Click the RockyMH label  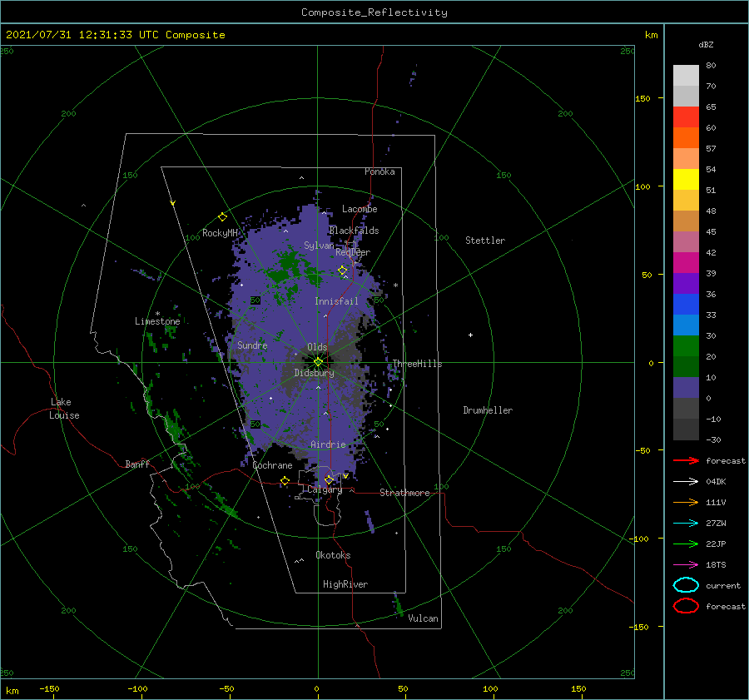point(220,233)
